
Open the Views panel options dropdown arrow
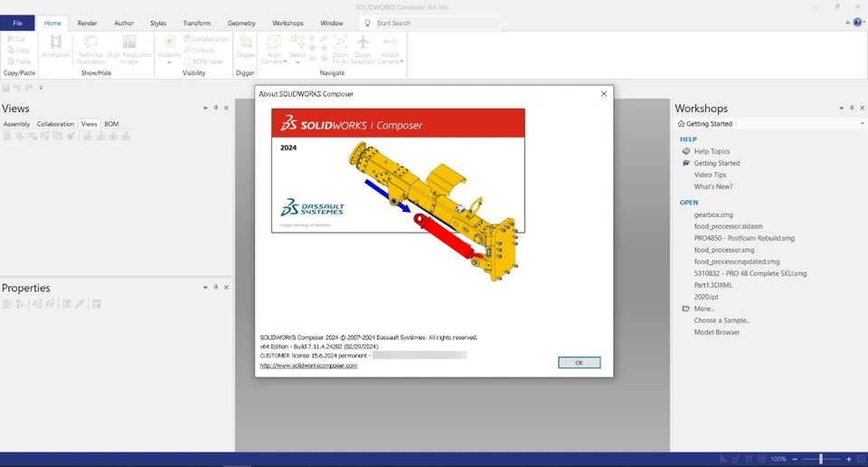click(205, 108)
